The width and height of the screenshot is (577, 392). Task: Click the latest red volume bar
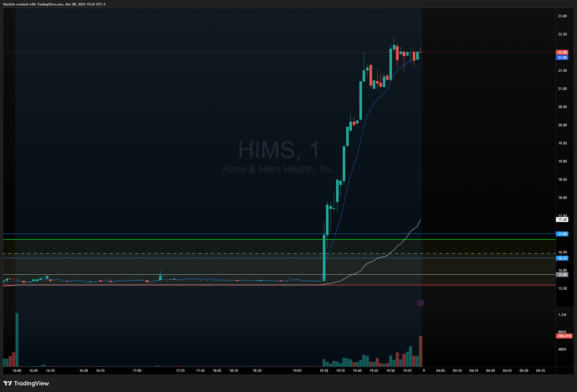(x=420, y=351)
